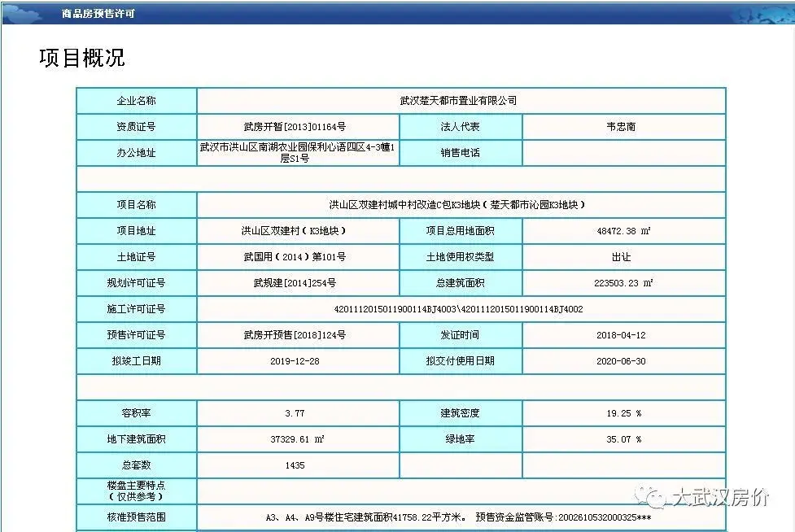Click the 绿地率 label

[x=460, y=439]
